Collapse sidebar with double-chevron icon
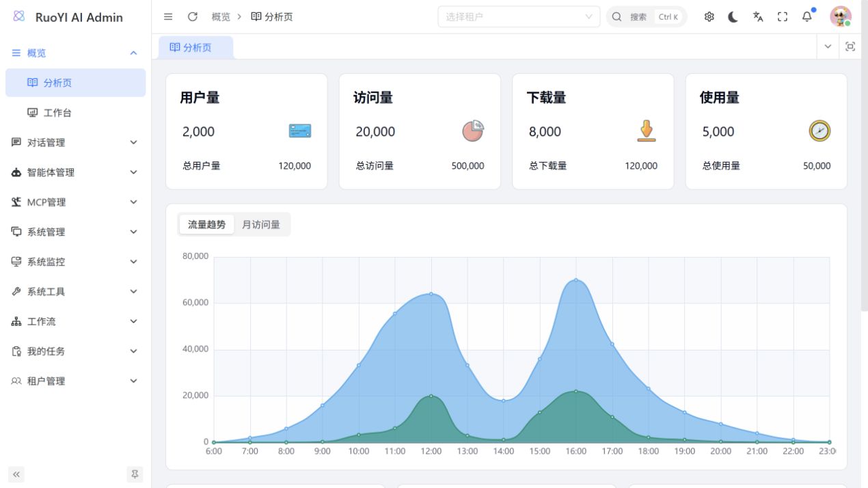This screenshot has width=868, height=488. pos(16,474)
